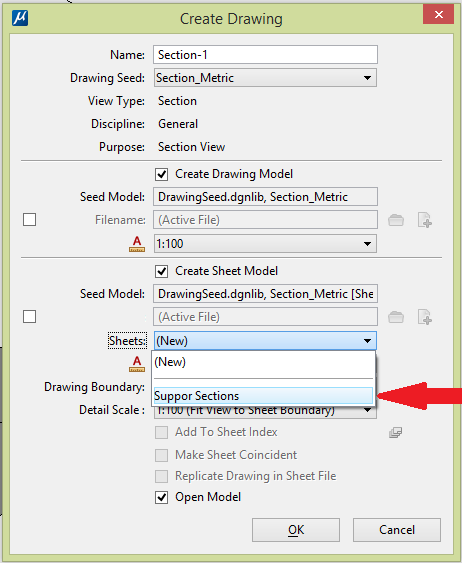This screenshot has width=462, height=563.
Task: Click the Cancel button
Action: pyautogui.click(x=397, y=530)
